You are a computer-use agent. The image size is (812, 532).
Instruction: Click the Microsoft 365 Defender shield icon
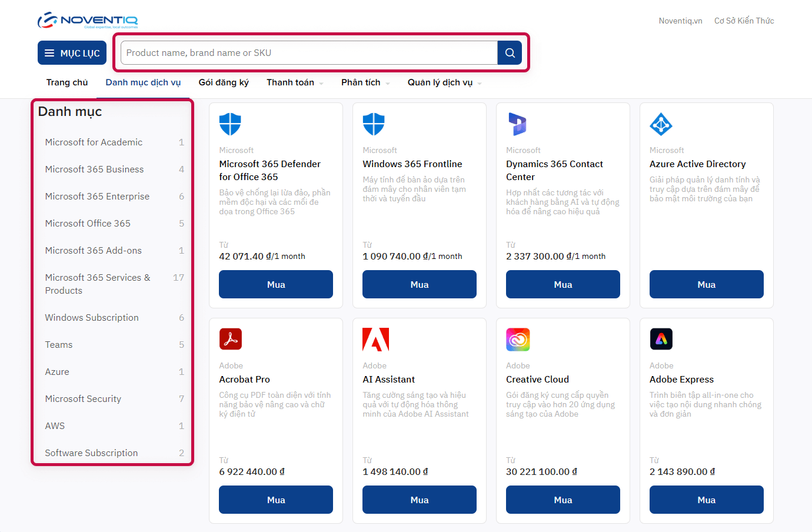[x=230, y=124]
